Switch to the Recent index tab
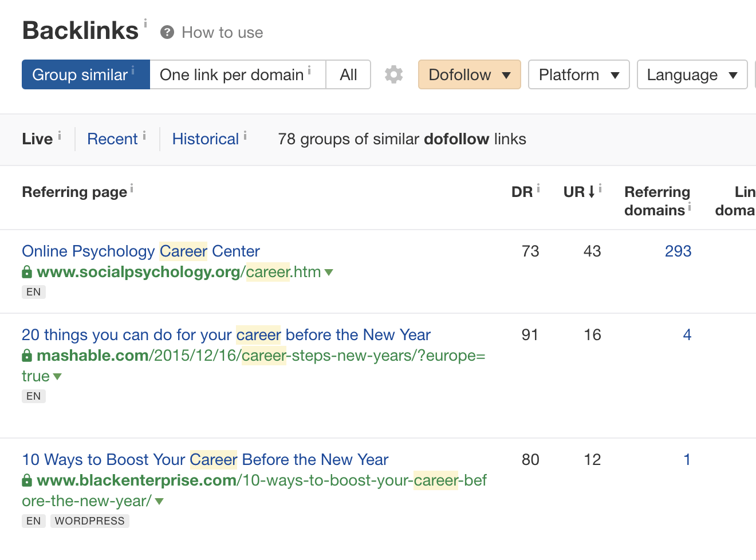 point(112,139)
